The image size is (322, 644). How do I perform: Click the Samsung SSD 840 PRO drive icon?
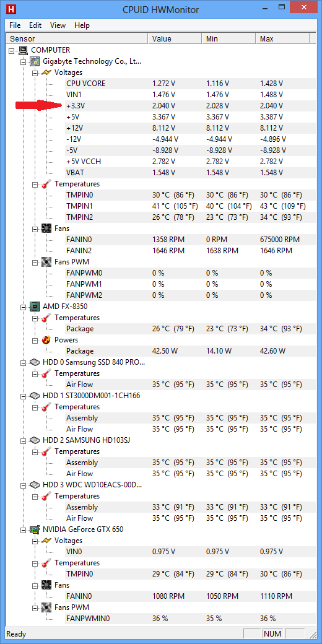pyautogui.click(x=35, y=362)
